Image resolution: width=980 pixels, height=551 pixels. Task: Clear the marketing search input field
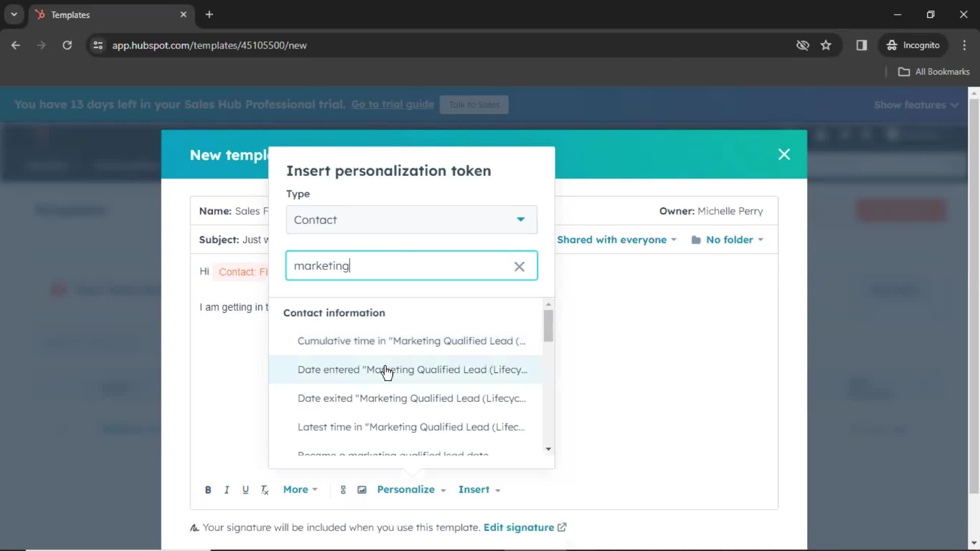(x=519, y=266)
